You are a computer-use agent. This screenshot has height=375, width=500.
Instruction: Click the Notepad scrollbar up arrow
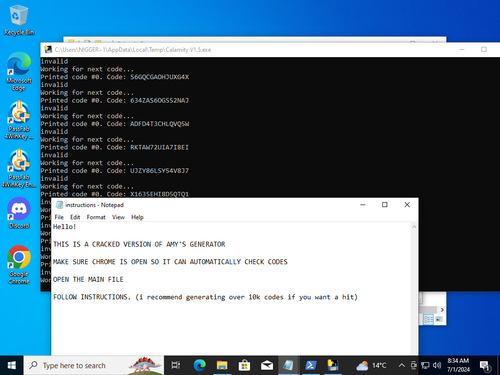point(414,227)
